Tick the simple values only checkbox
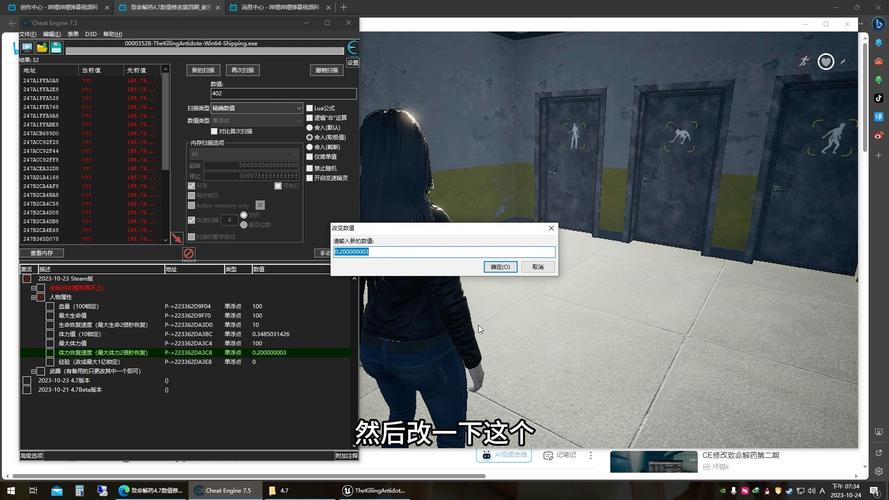 coord(310,157)
